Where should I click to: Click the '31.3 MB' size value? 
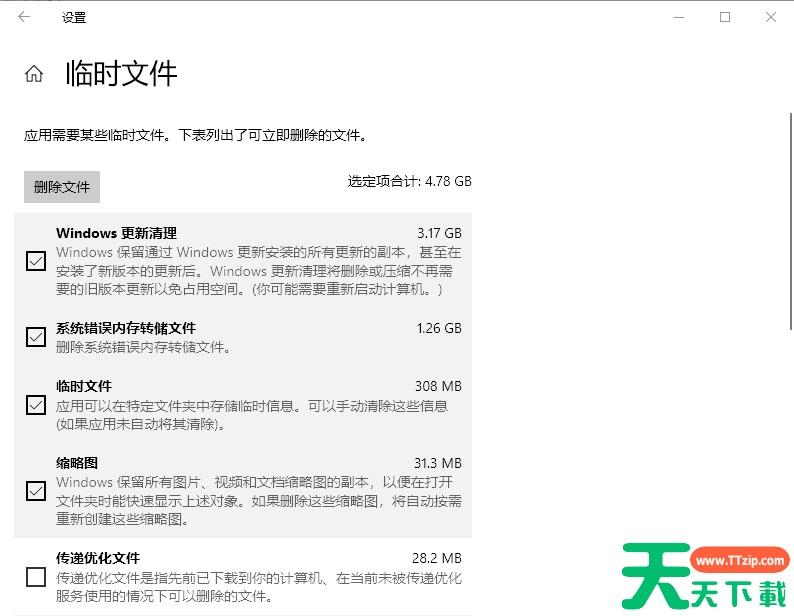pos(438,463)
